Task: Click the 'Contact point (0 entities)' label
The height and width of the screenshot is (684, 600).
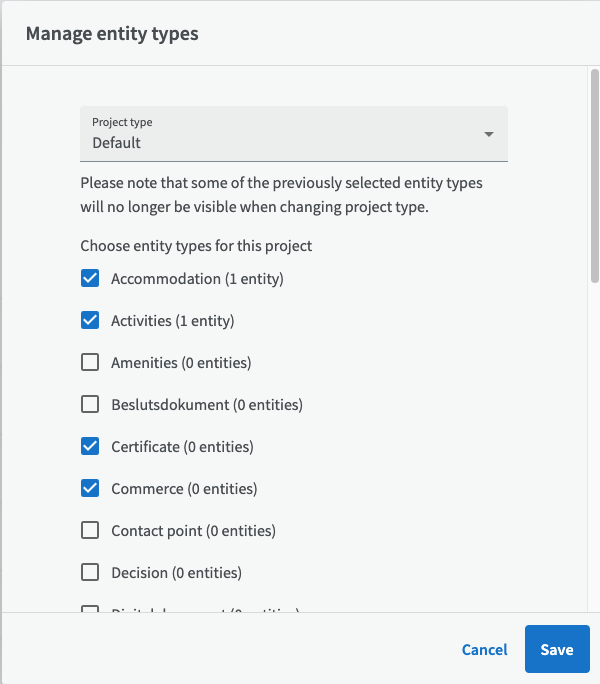Action: click(193, 531)
